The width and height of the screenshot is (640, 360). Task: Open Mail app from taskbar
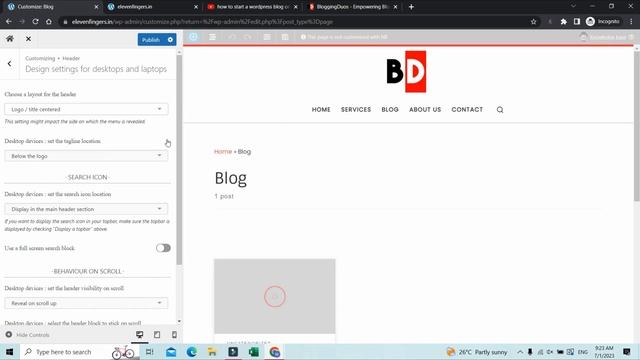(171, 352)
